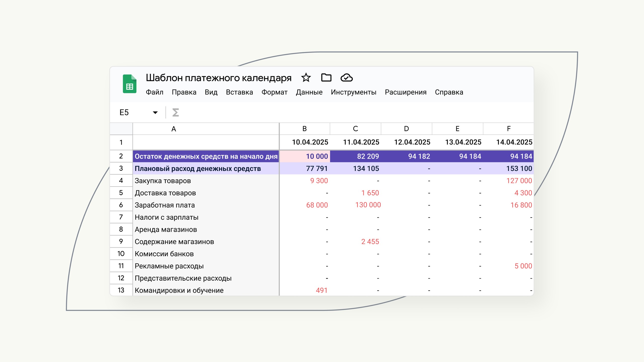Select row 7 header

coord(121,217)
